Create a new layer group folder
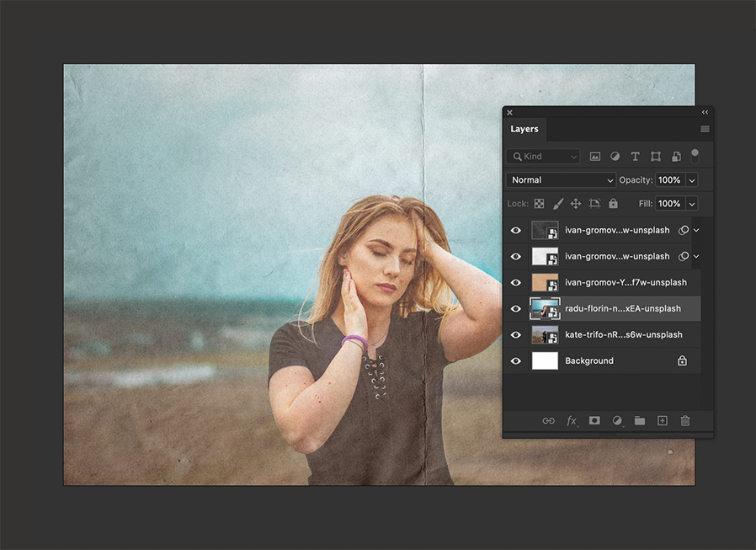 pos(639,420)
